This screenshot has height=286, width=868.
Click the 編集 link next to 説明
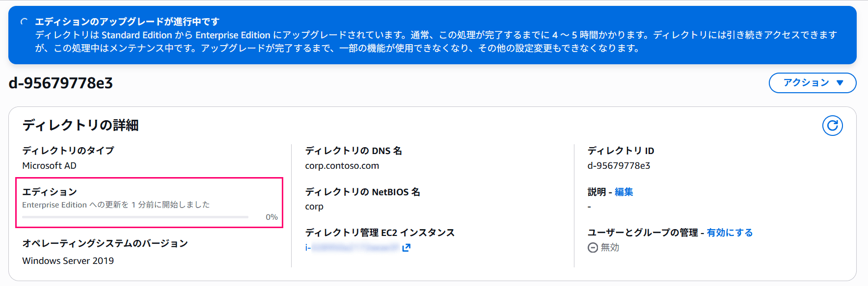[x=624, y=192]
